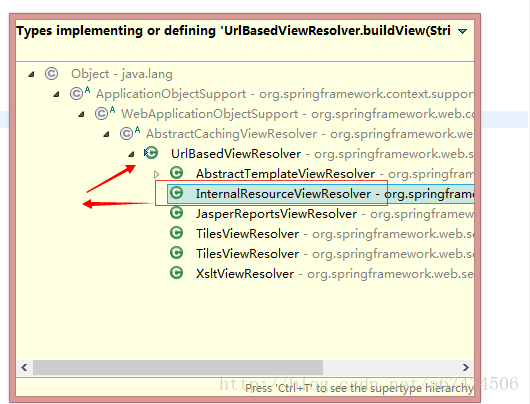This screenshot has height=404, width=530.
Task: Select XsltViewResolver in the hierarchy
Action: click(x=335, y=274)
